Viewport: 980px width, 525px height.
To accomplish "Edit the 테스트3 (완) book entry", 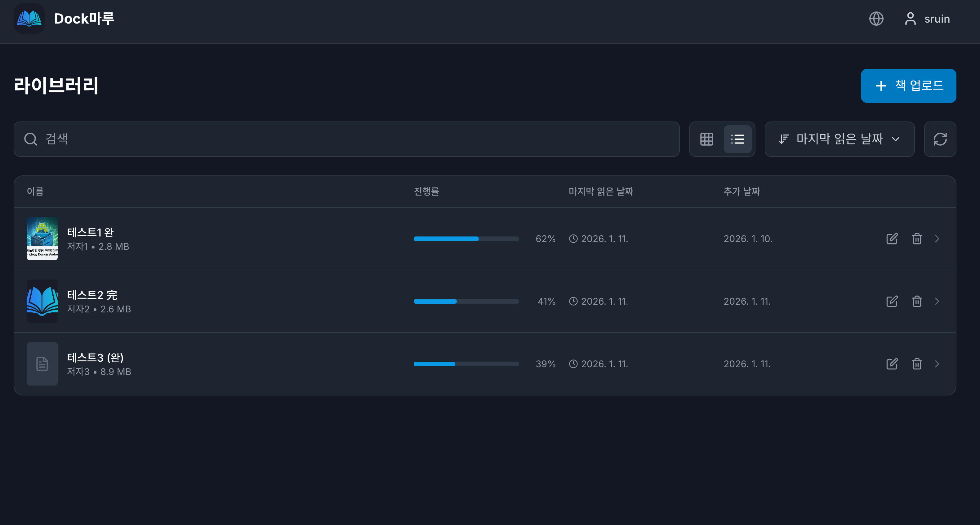I will pyautogui.click(x=891, y=364).
